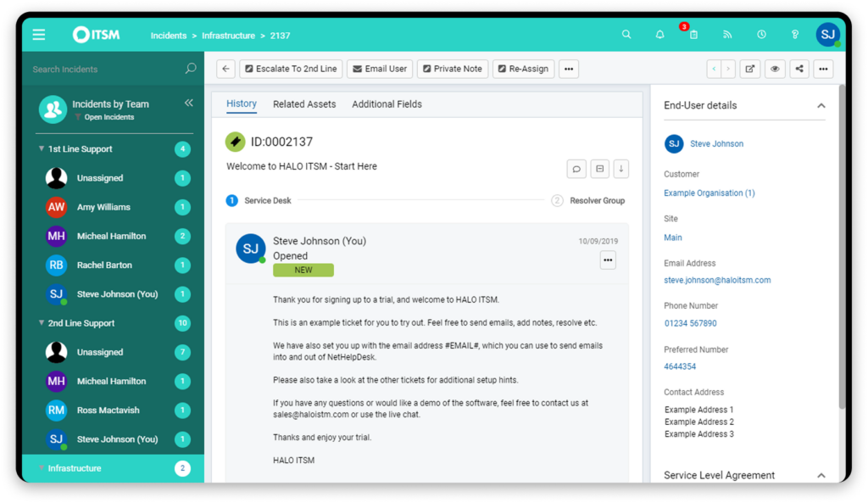868x503 pixels.
Task: Open the Opened action ellipsis menu
Action: coord(608,260)
